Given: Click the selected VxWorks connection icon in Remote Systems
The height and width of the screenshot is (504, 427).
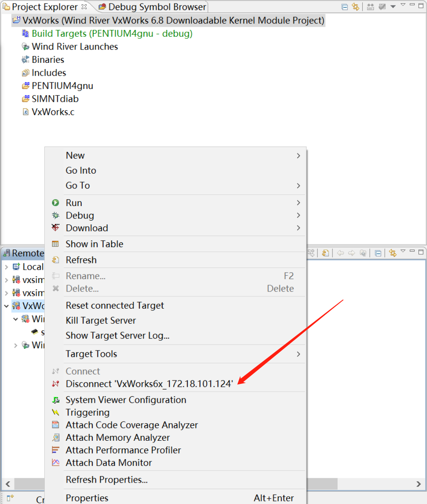Looking at the screenshot, I should point(16,306).
